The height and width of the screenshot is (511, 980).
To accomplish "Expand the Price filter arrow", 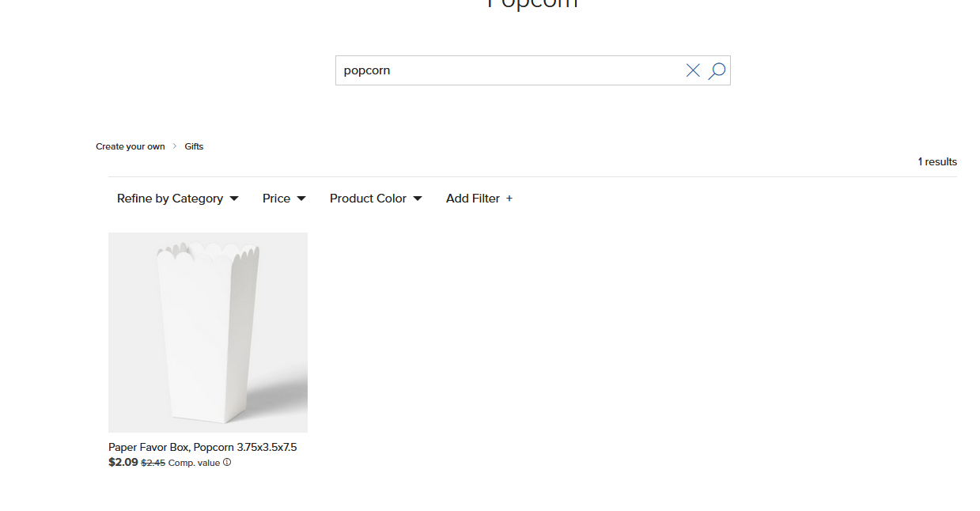I will [301, 199].
